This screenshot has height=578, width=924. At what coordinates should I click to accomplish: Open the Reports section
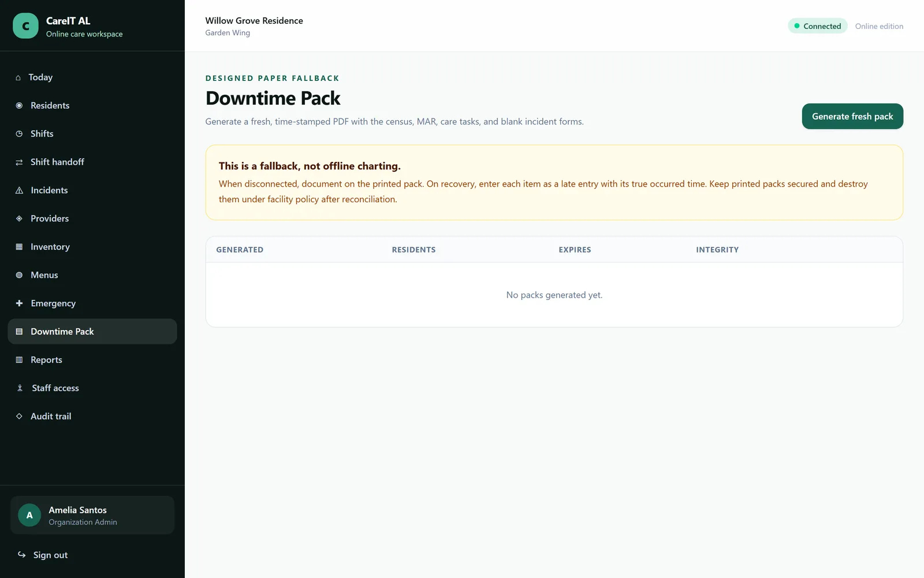click(92, 360)
